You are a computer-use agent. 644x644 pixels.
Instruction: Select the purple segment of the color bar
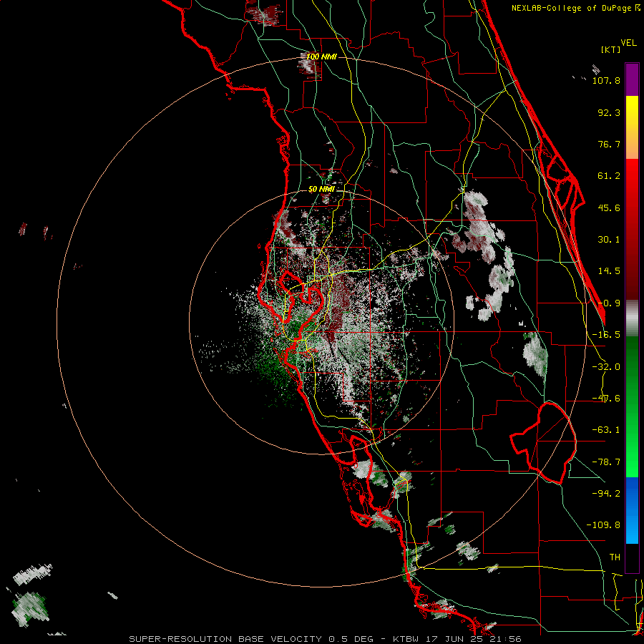(x=632, y=79)
